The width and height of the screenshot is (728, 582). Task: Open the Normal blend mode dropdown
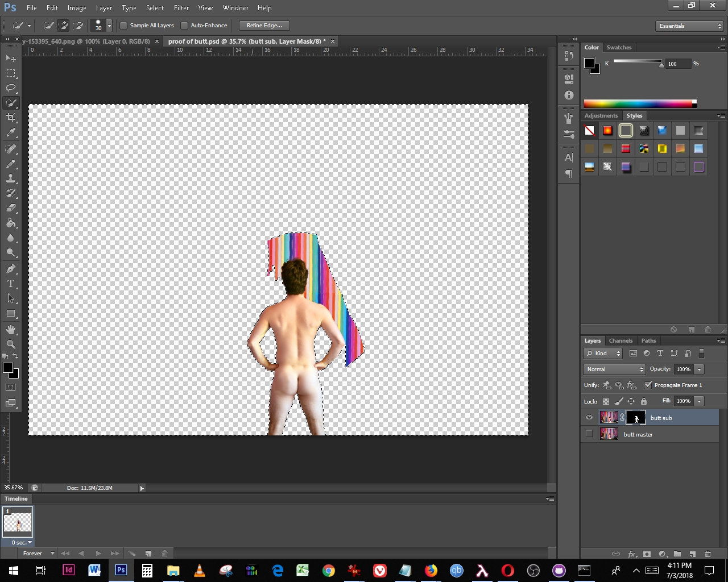614,369
